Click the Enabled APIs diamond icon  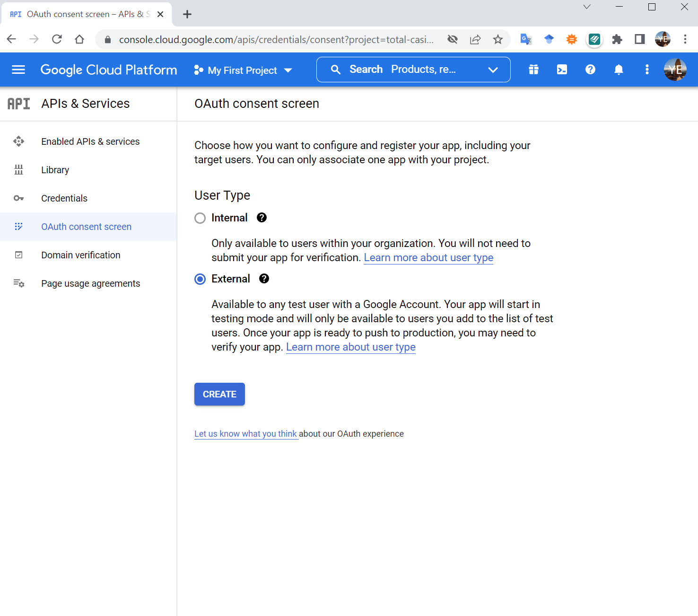18,141
